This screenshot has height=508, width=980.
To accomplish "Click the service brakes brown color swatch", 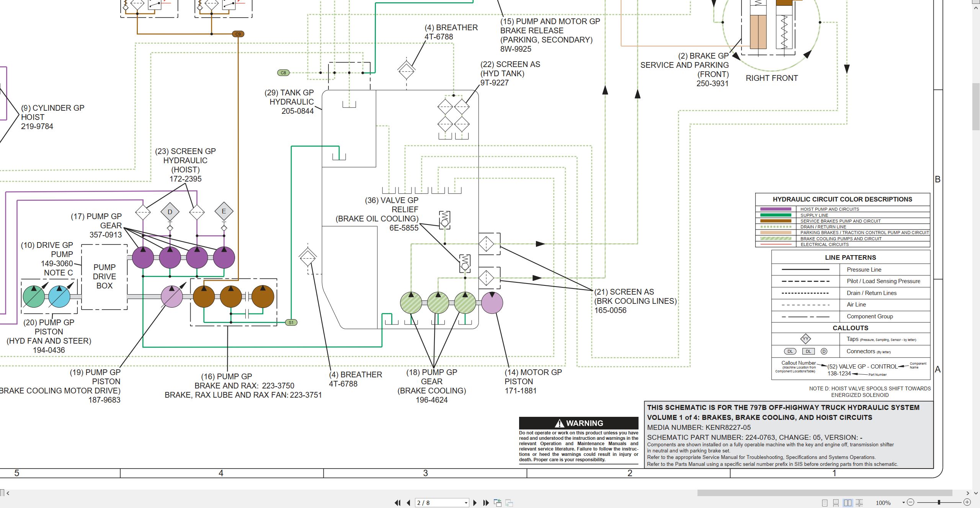I will [x=776, y=221].
